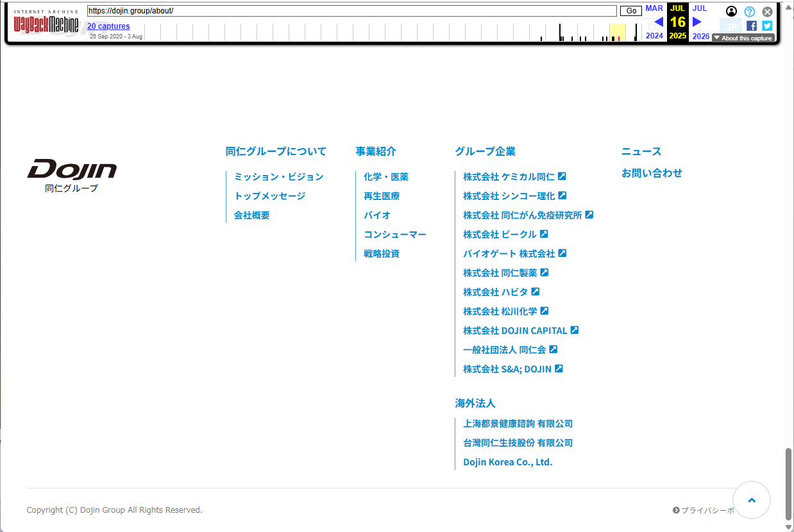
Task: Click the 海外法人 heading
Action: click(x=475, y=403)
